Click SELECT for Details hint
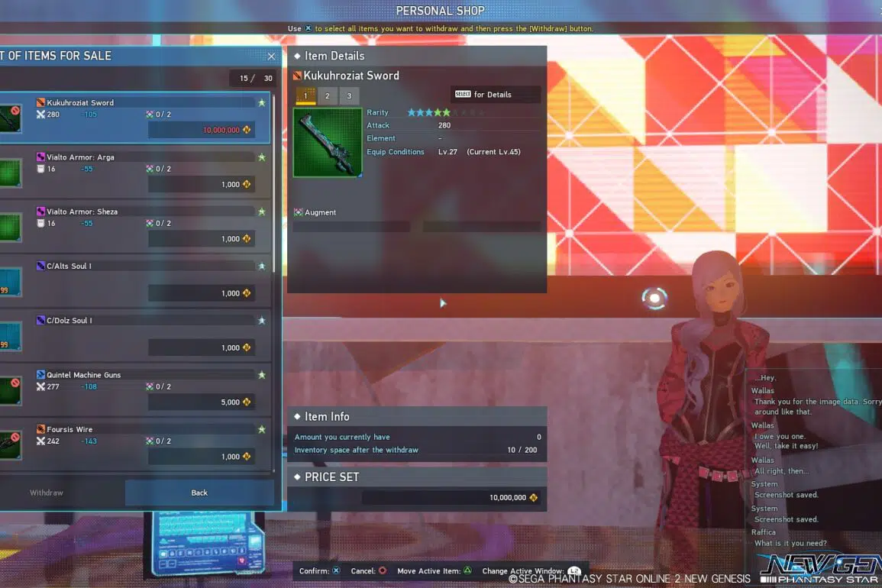 click(495, 95)
